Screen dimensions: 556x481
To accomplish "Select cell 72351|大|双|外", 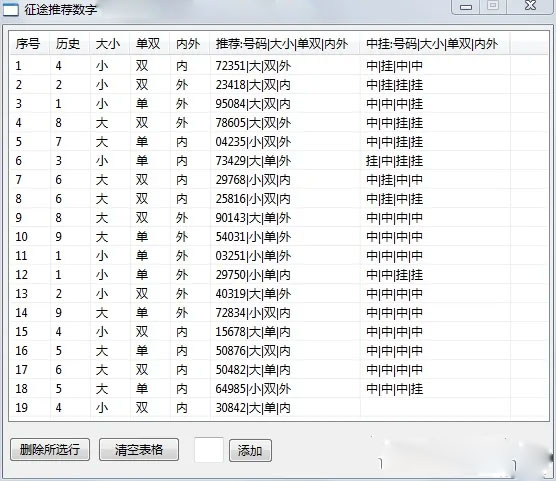I will [x=253, y=66].
